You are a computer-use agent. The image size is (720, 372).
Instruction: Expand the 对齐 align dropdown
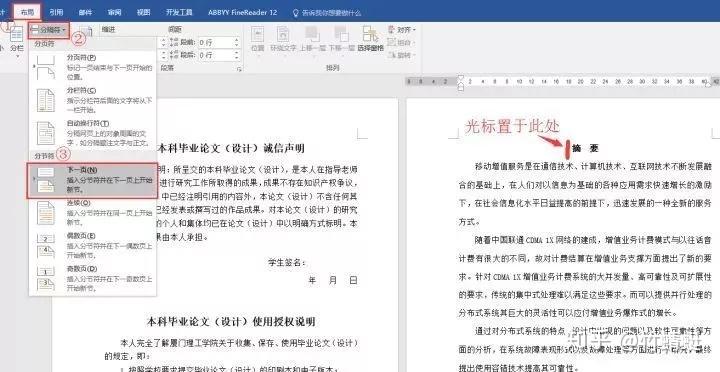[402, 30]
